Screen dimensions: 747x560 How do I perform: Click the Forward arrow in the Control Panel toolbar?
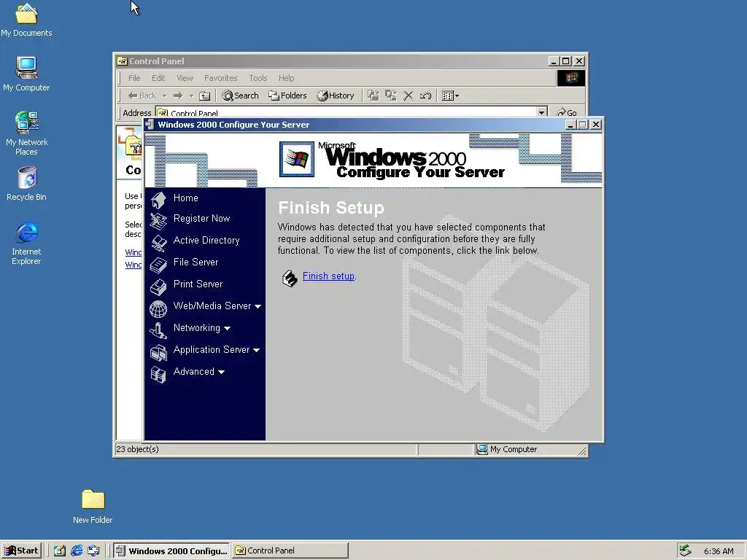tap(178, 96)
